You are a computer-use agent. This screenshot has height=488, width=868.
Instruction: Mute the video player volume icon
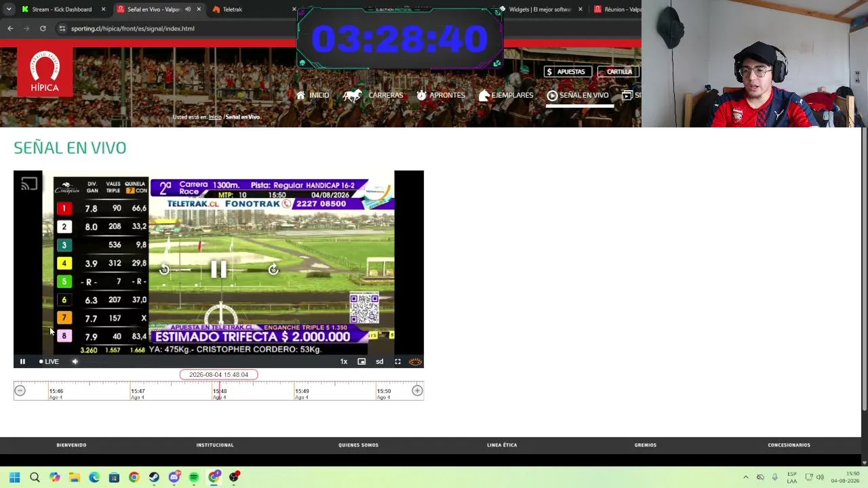click(75, 361)
